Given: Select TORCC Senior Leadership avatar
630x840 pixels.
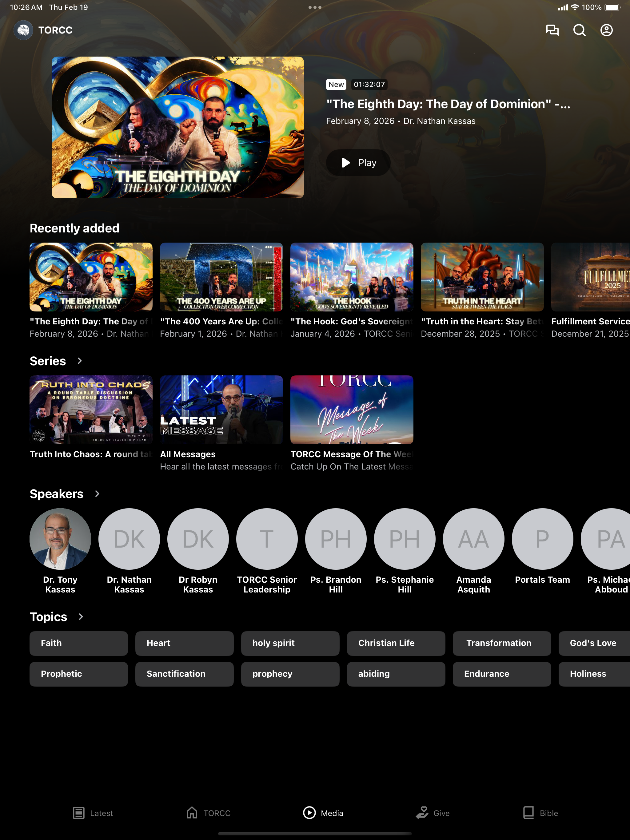Looking at the screenshot, I should (x=267, y=539).
